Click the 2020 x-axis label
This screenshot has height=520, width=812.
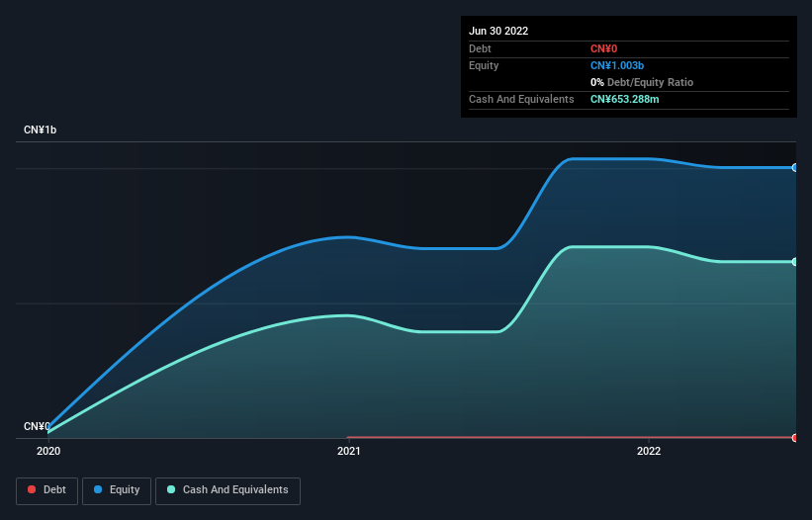coord(48,451)
